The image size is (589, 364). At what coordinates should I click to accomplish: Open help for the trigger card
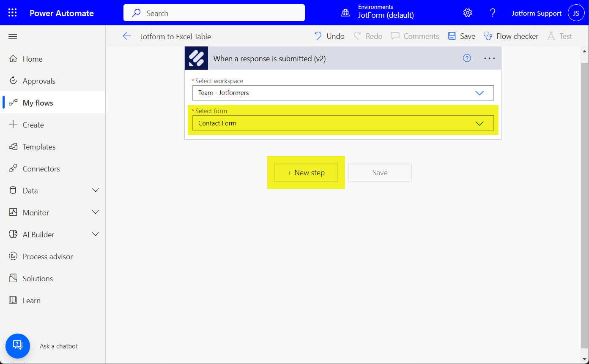[467, 58]
